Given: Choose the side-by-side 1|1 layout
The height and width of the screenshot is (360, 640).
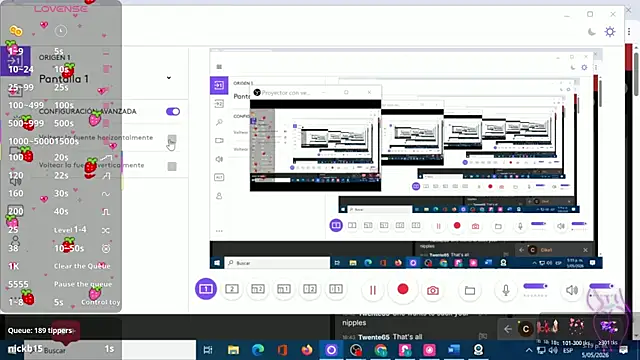Looking at the screenshot, I should (336, 289).
